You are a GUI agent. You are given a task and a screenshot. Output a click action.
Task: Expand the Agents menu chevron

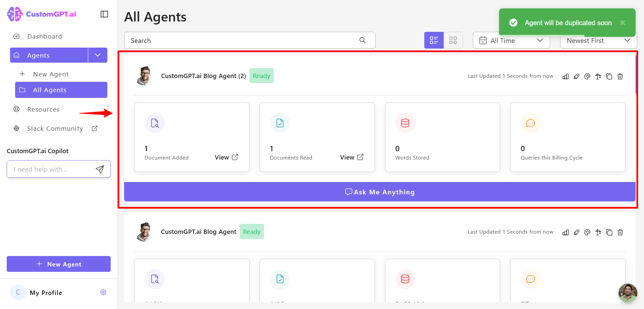98,55
